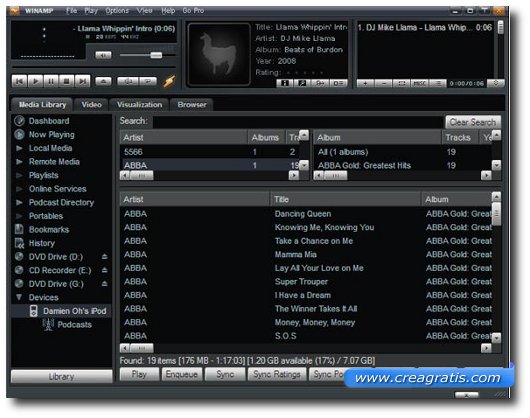Screen dimensions: 530x418
Task: Switch to the Browser tab
Action: 192,105
